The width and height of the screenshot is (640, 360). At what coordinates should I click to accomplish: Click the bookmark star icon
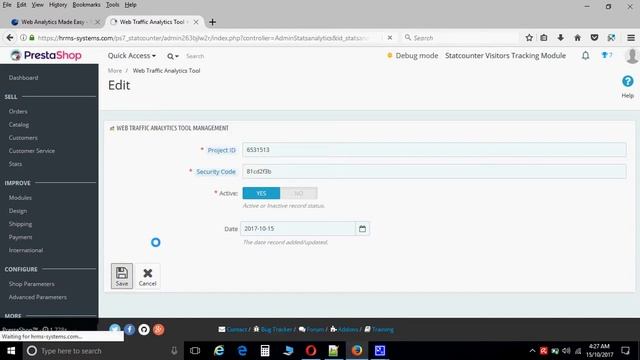coord(529,38)
